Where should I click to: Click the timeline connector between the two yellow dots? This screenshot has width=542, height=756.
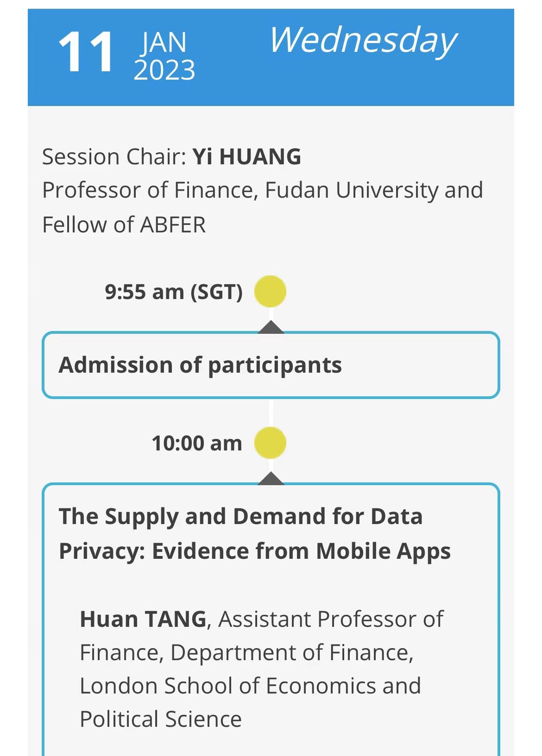[271, 412]
